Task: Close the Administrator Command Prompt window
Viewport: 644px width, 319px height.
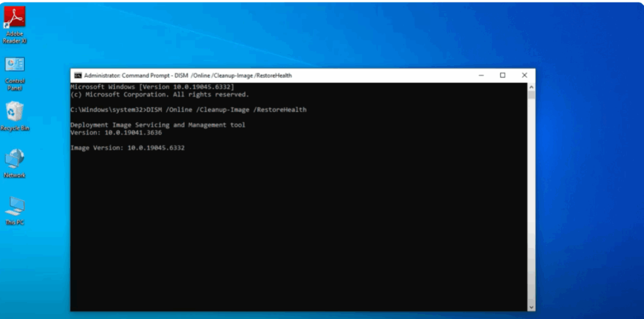Action: [x=525, y=76]
